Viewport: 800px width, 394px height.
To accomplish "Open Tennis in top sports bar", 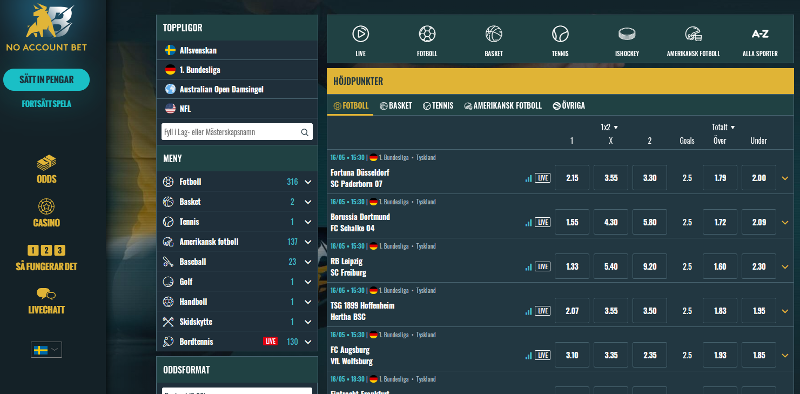I will tap(560, 41).
